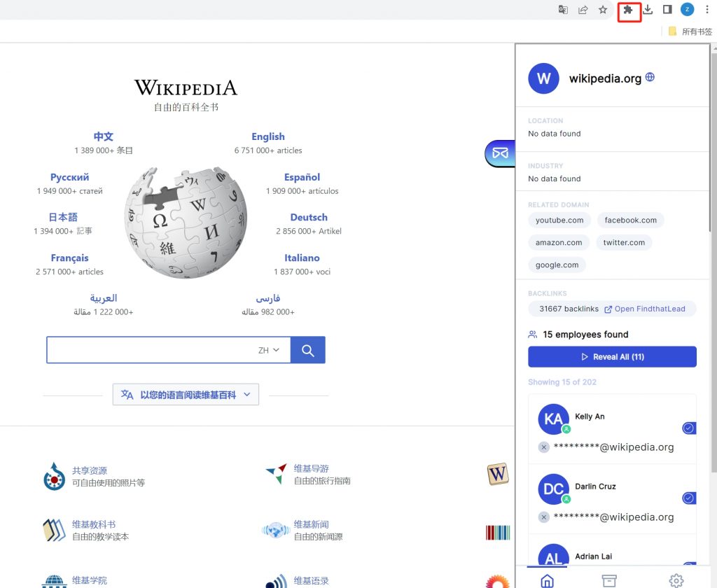Click the 15 employees found text
717x588 pixels.
click(x=585, y=335)
